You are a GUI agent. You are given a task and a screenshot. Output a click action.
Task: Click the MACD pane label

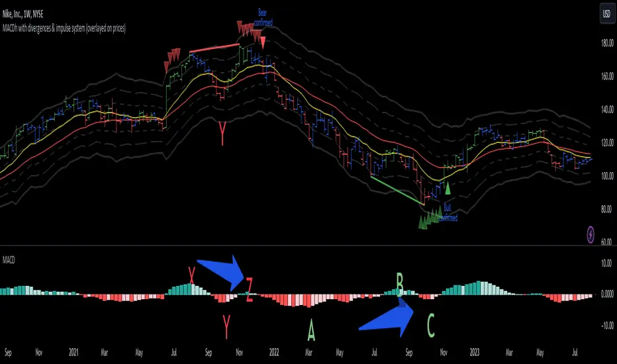click(x=9, y=260)
